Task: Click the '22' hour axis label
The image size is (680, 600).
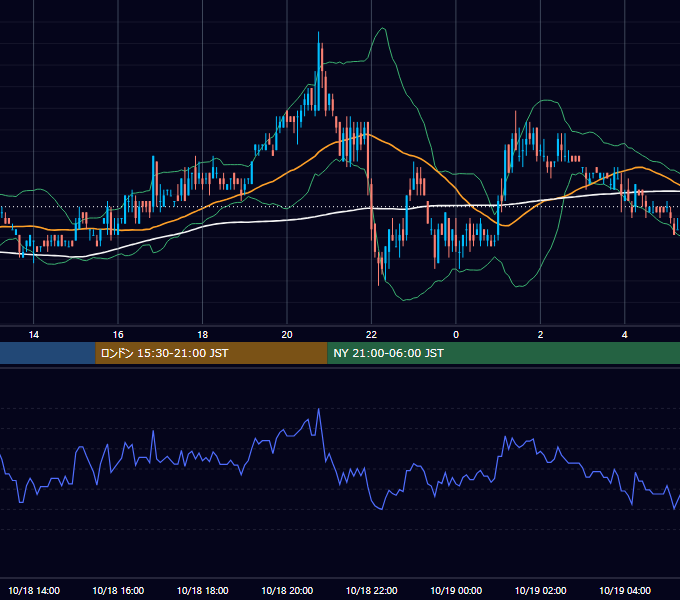Action: click(x=371, y=334)
